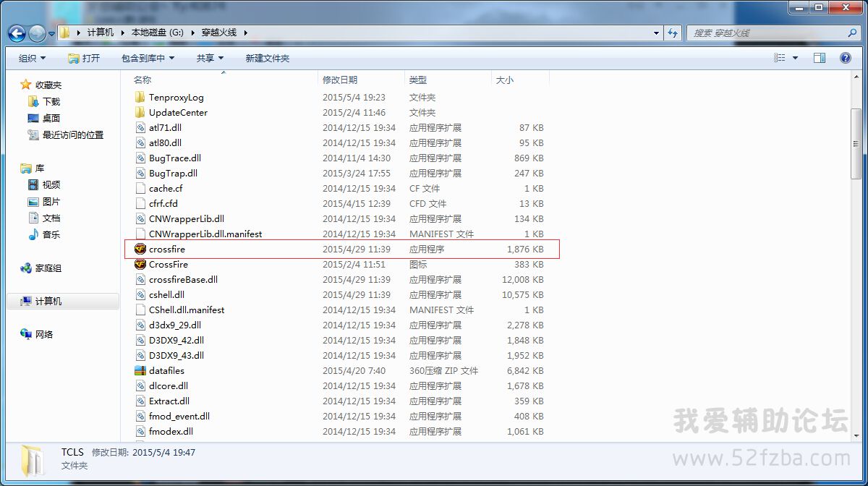
Task: Click the datafiles ZIP archive icon
Action: coord(140,370)
